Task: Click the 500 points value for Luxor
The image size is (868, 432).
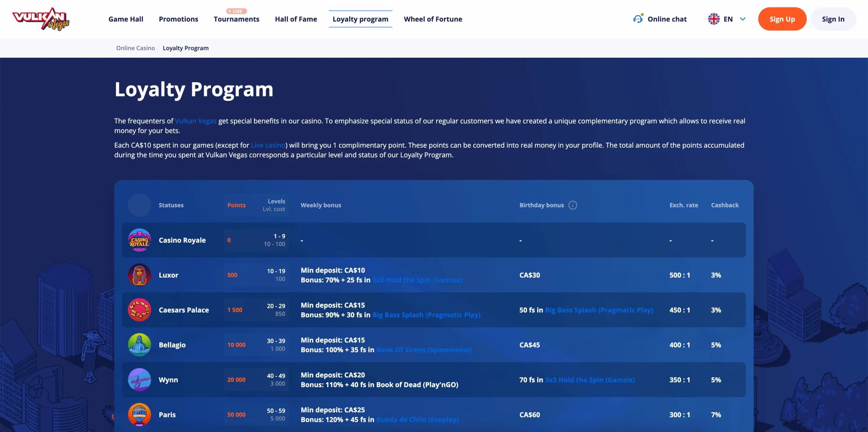Action: point(232,275)
